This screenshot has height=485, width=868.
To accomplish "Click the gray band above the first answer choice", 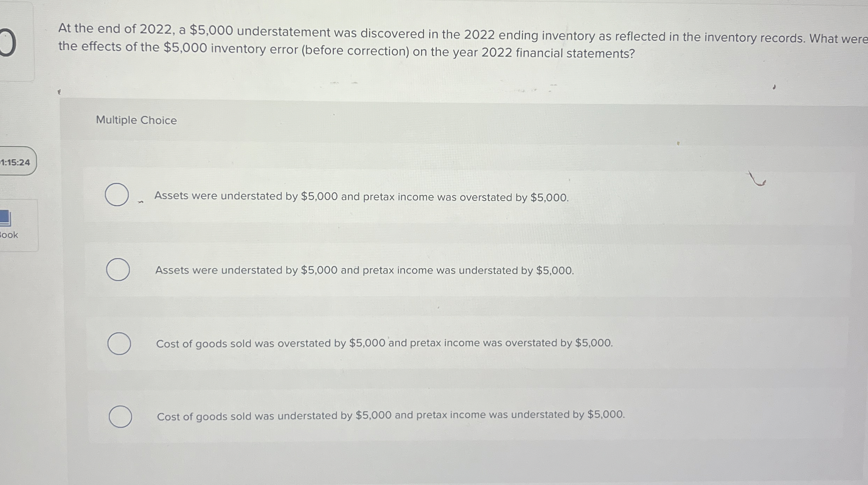I will [x=421, y=158].
